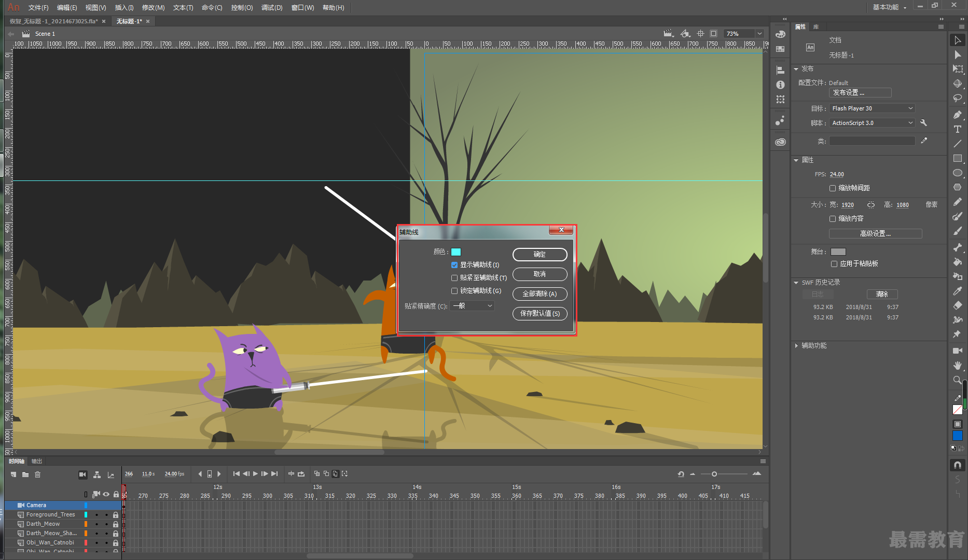Open Advanced Settings button
The width and height of the screenshot is (968, 560).
(x=875, y=234)
